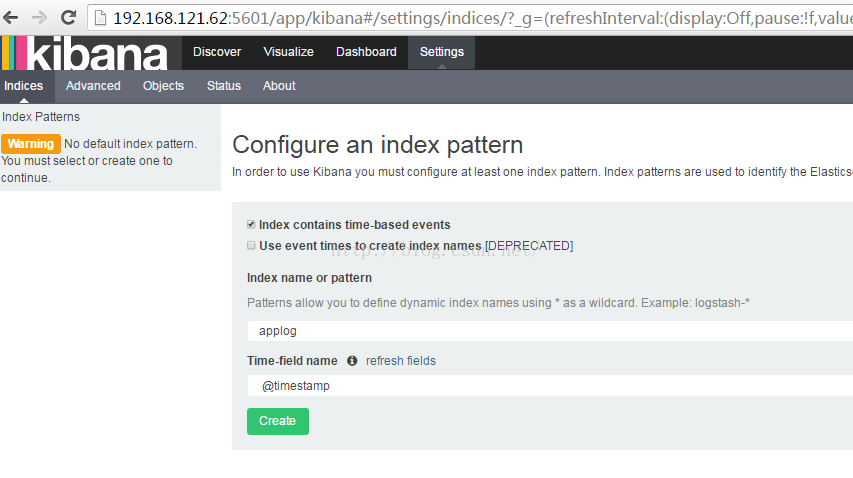Go to the Objects sub-tab
The height and width of the screenshot is (478, 853).
click(163, 86)
